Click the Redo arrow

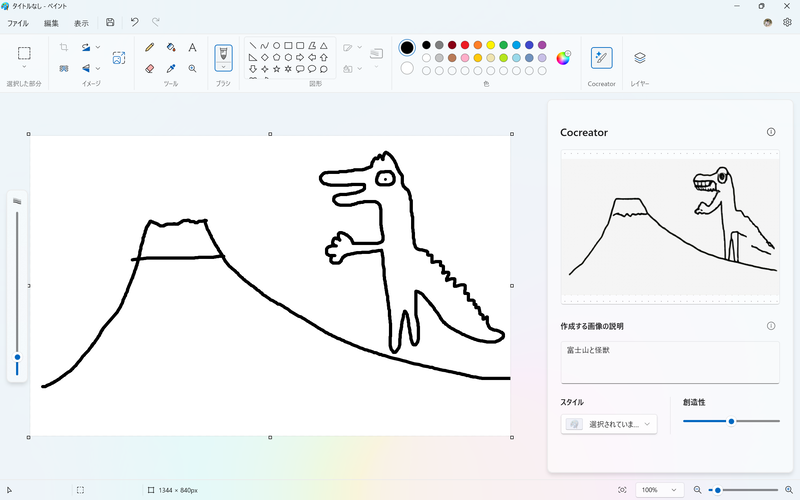point(156,22)
